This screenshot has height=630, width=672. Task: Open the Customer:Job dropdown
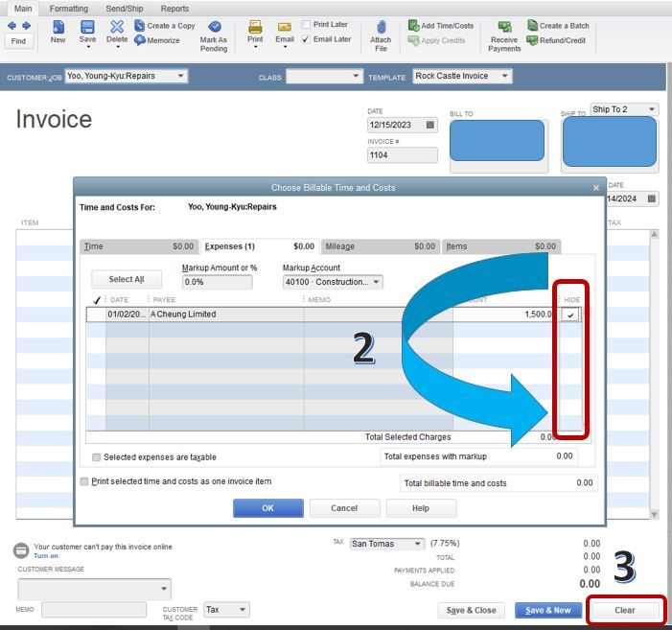(x=181, y=76)
